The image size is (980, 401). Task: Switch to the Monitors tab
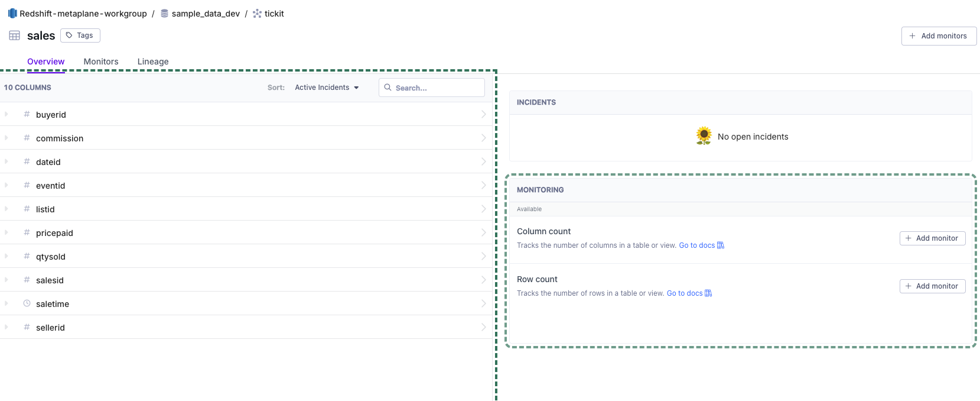pos(101,62)
